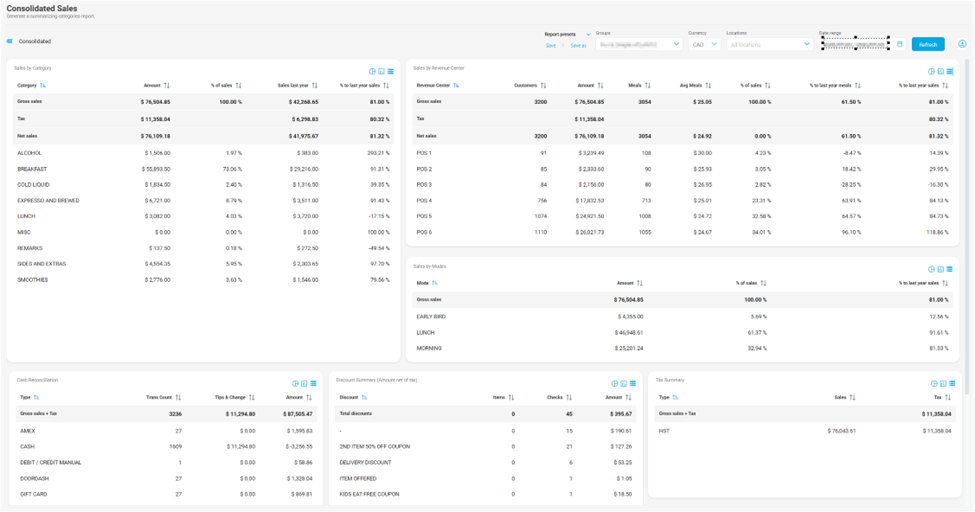Show table list view for Cash Reconciliation
Viewport: 975px width, 512px height.
[313, 383]
